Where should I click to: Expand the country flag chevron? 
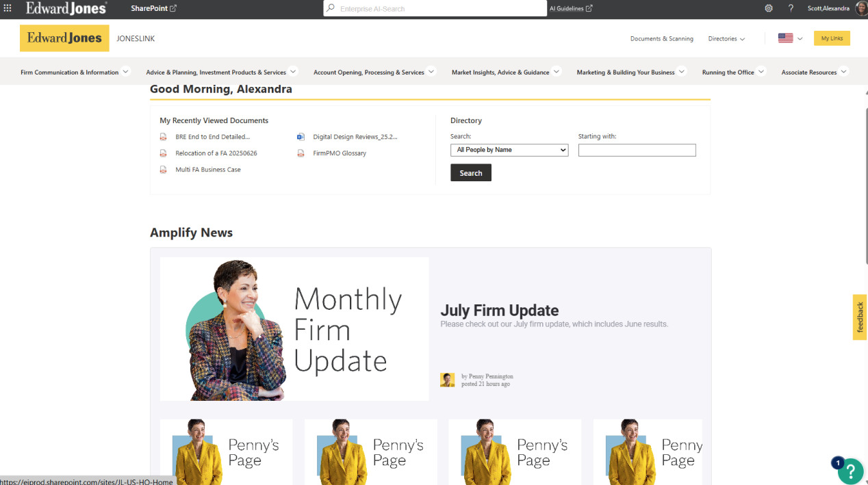800,39
